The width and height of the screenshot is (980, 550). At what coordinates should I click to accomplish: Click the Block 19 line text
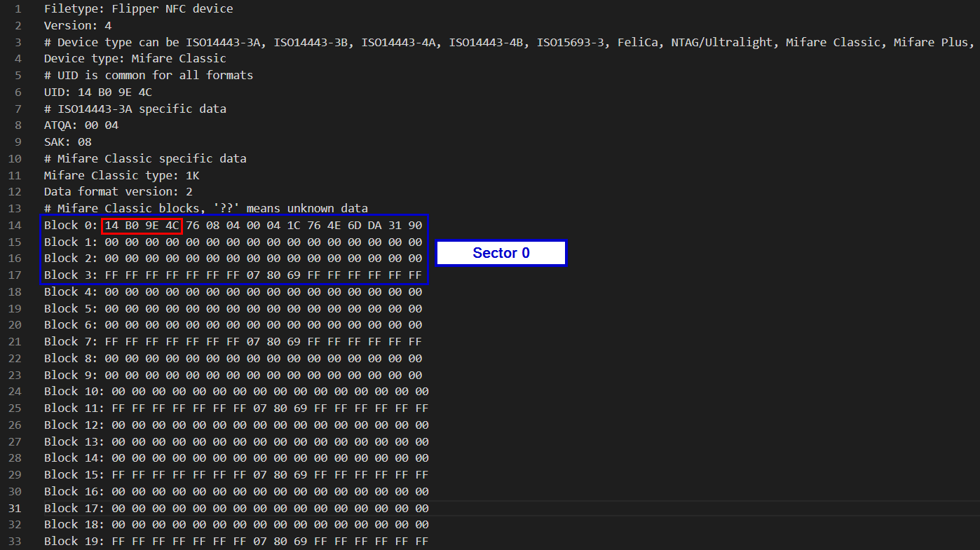pos(236,542)
